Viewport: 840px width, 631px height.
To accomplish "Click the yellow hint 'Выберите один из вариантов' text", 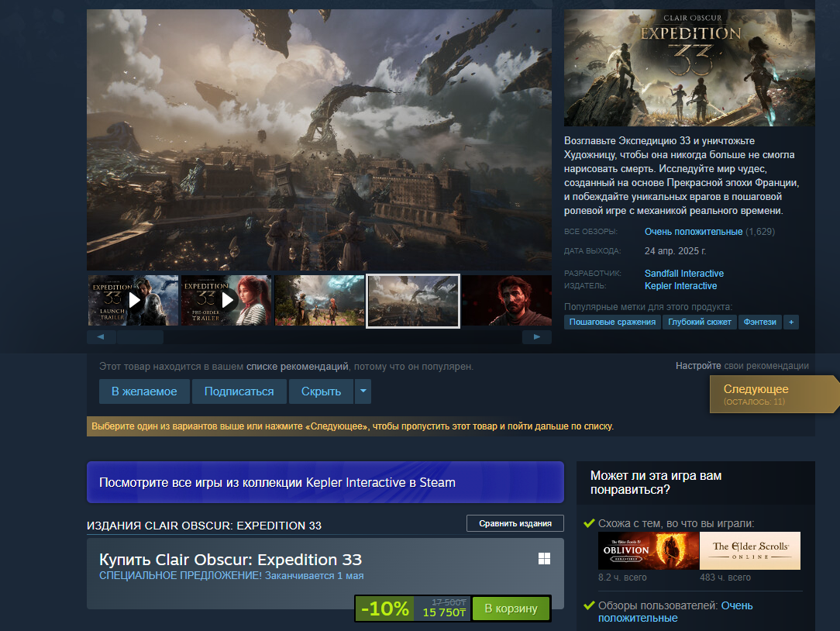I will tap(353, 426).
